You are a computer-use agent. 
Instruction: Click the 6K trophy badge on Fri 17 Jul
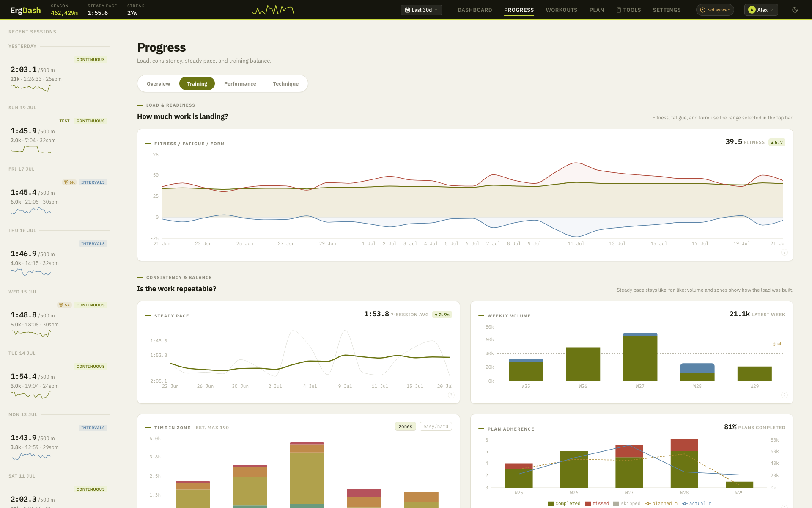[69, 182]
